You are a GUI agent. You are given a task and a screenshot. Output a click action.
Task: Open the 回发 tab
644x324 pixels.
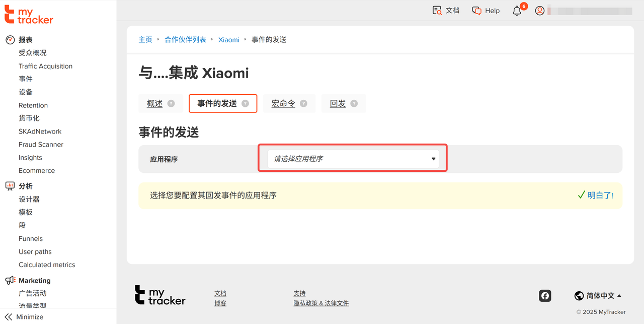pyautogui.click(x=338, y=103)
